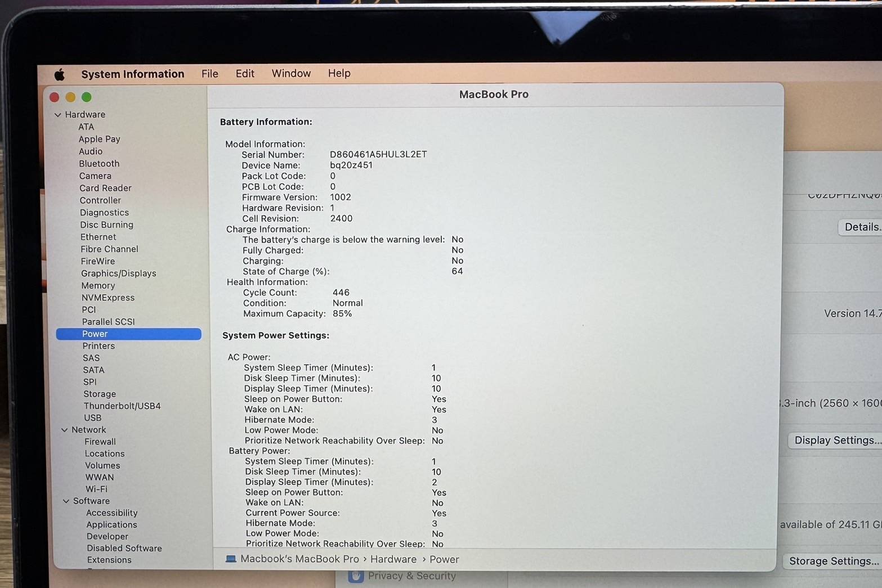The image size is (882, 588).
Task: Collapse the Hardware section chevron
Action: (57, 115)
